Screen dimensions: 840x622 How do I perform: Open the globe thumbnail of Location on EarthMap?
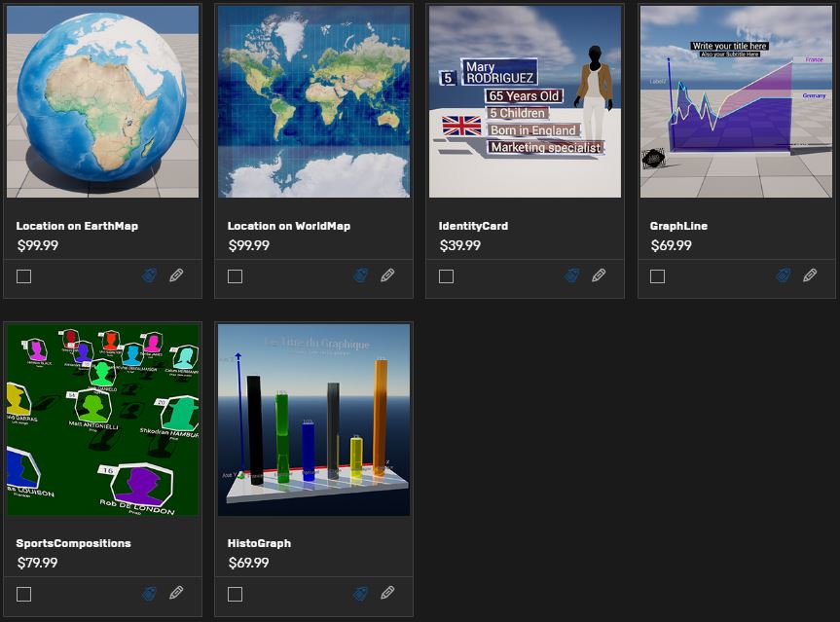[102, 101]
